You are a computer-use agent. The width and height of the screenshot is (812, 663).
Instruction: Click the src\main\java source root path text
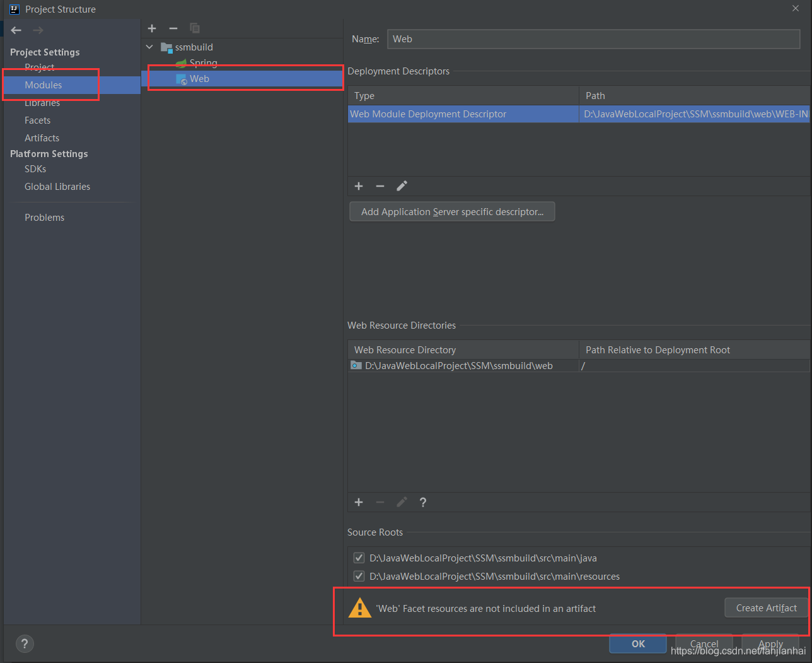[x=483, y=558]
